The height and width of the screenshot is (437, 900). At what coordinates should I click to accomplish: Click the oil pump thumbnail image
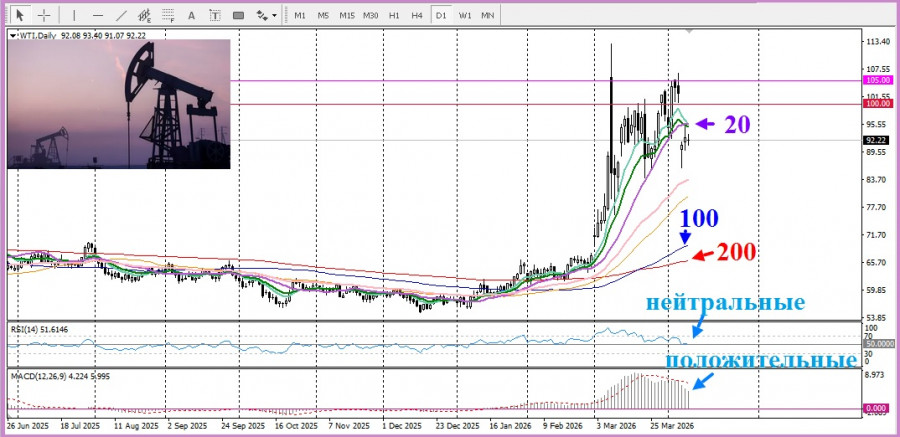(x=118, y=104)
